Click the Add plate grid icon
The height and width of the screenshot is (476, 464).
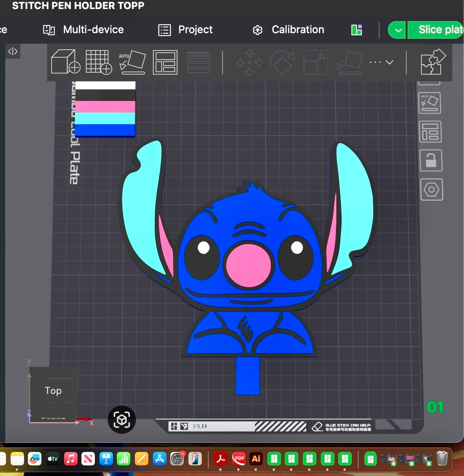pos(99,62)
